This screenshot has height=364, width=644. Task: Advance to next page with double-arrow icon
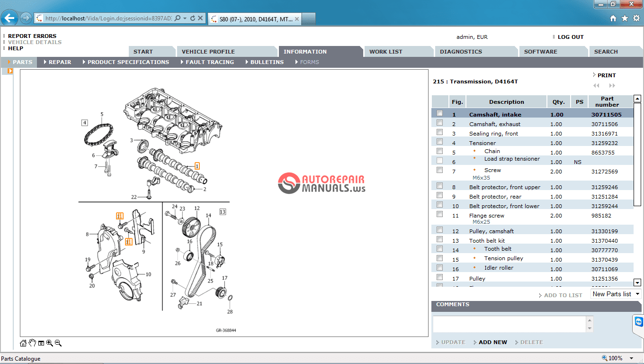(x=613, y=85)
